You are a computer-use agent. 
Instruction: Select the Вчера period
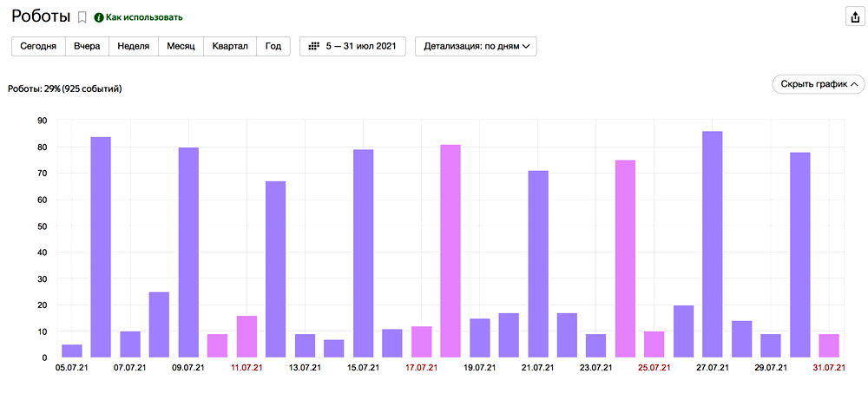(87, 46)
